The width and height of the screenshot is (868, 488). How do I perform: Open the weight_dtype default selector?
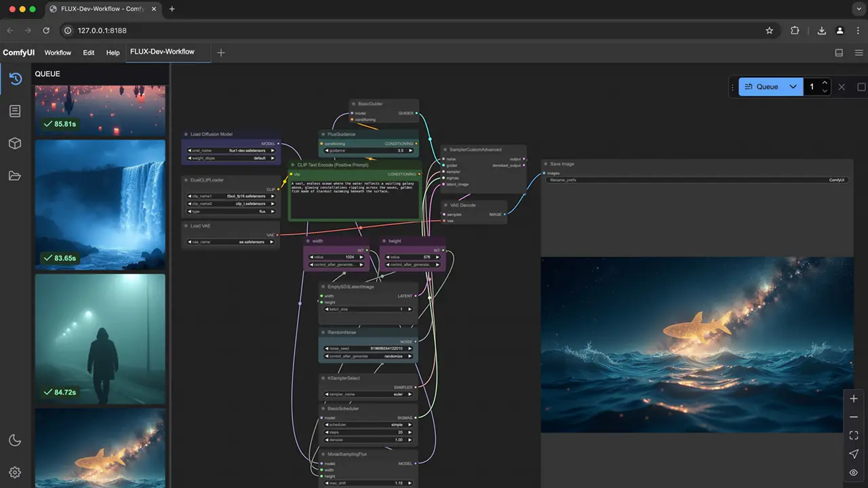[231, 158]
